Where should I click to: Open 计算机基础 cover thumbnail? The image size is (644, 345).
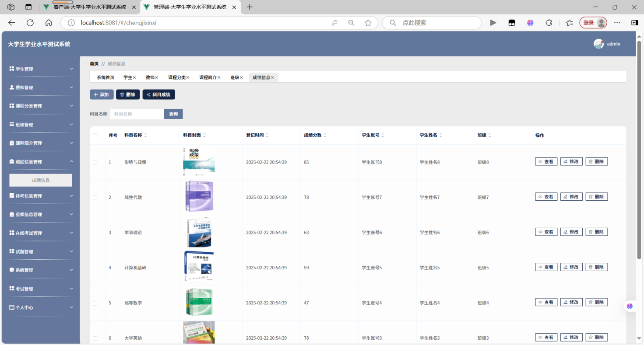pyautogui.click(x=199, y=267)
